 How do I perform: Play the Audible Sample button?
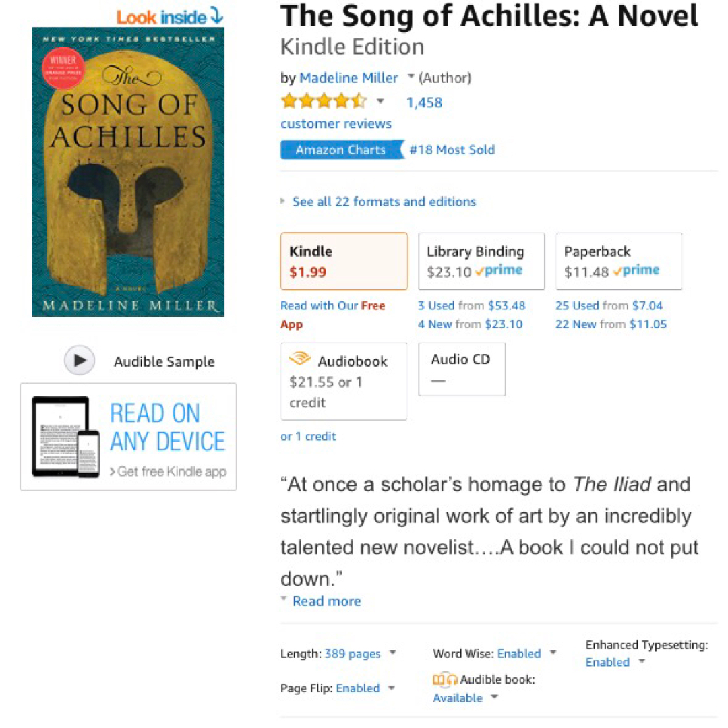tap(80, 361)
